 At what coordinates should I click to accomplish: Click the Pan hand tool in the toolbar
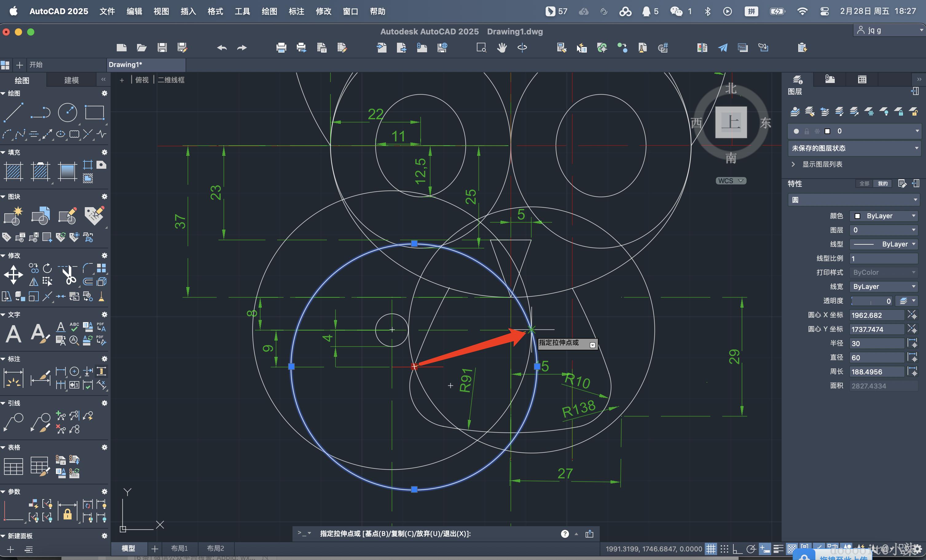pyautogui.click(x=502, y=48)
